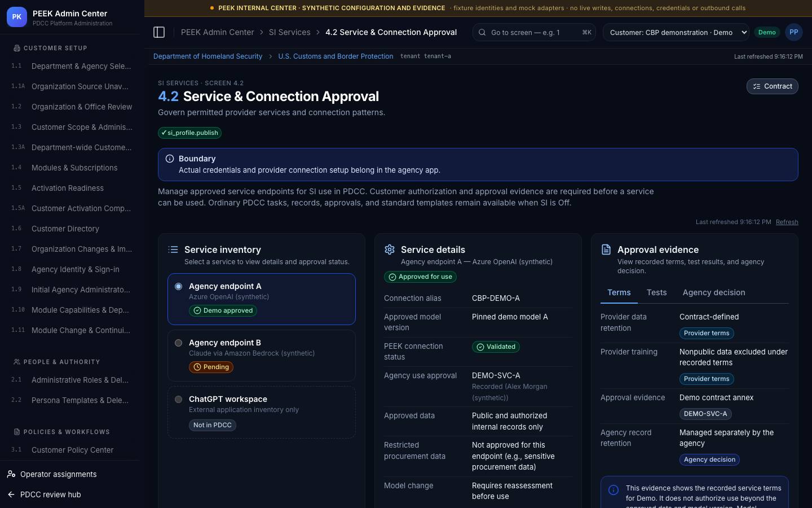Click the Policies & Workflows section icon

(x=17, y=432)
